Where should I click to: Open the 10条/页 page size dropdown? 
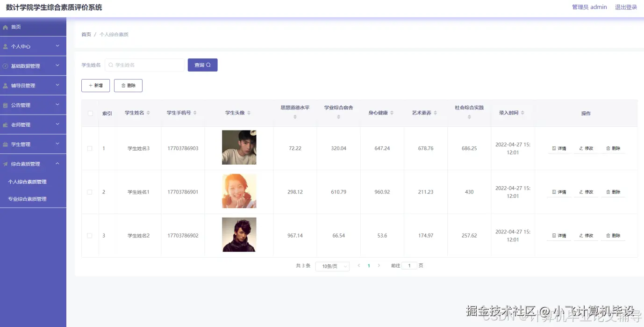tap(332, 266)
